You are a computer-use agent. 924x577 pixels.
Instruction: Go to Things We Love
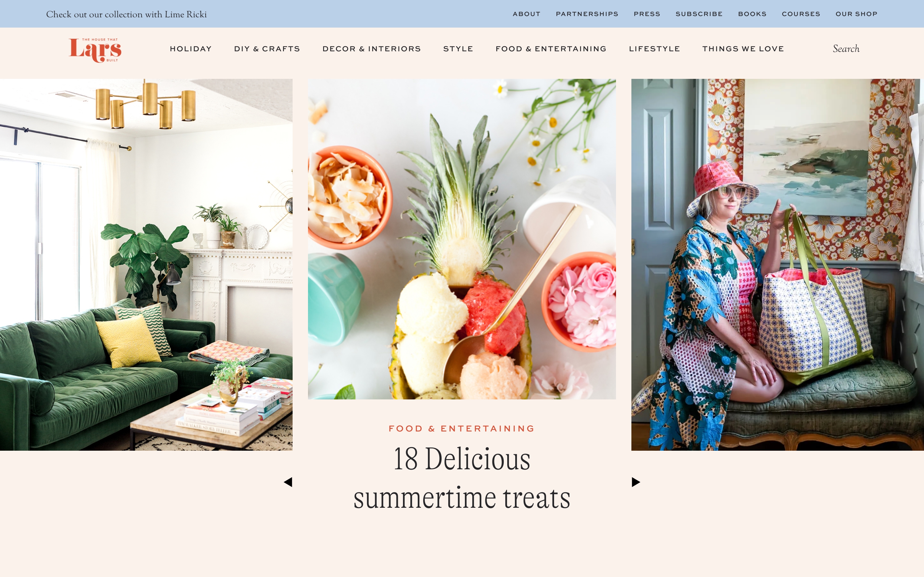[743, 49]
